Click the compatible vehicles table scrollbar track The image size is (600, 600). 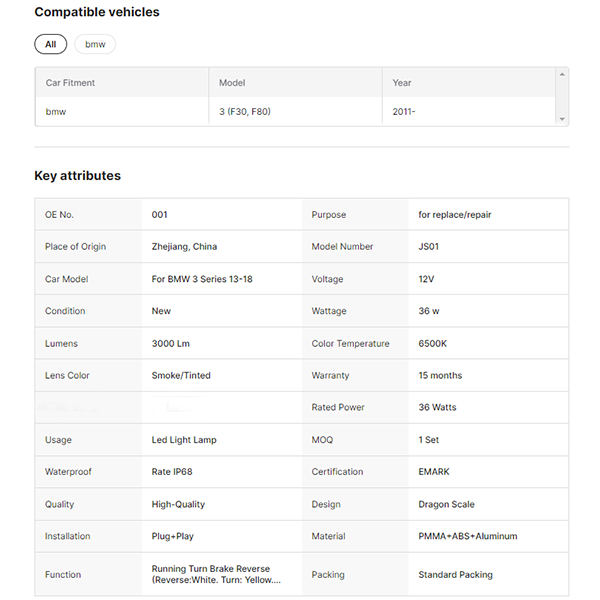coord(563,97)
